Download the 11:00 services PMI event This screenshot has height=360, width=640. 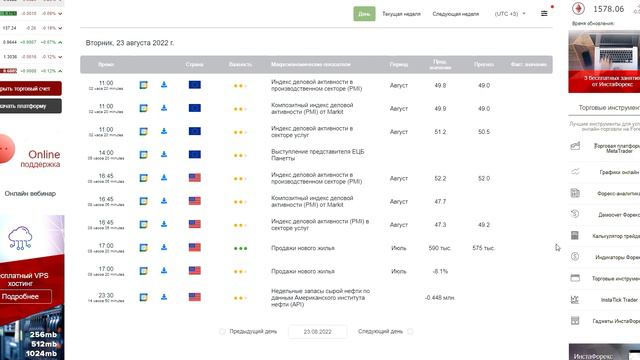pyautogui.click(x=164, y=131)
